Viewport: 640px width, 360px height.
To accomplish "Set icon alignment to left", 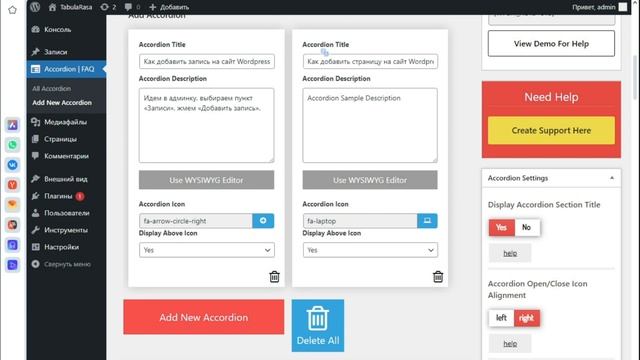I will click(501, 318).
